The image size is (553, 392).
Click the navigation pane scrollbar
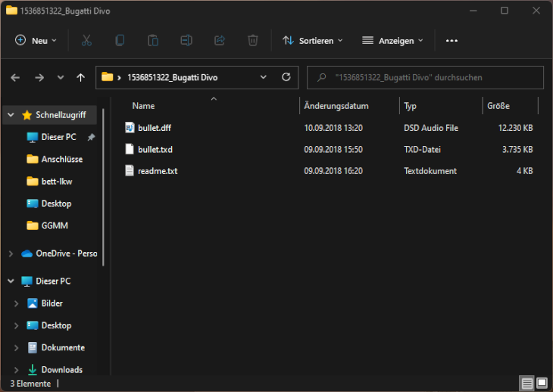tap(103, 188)
